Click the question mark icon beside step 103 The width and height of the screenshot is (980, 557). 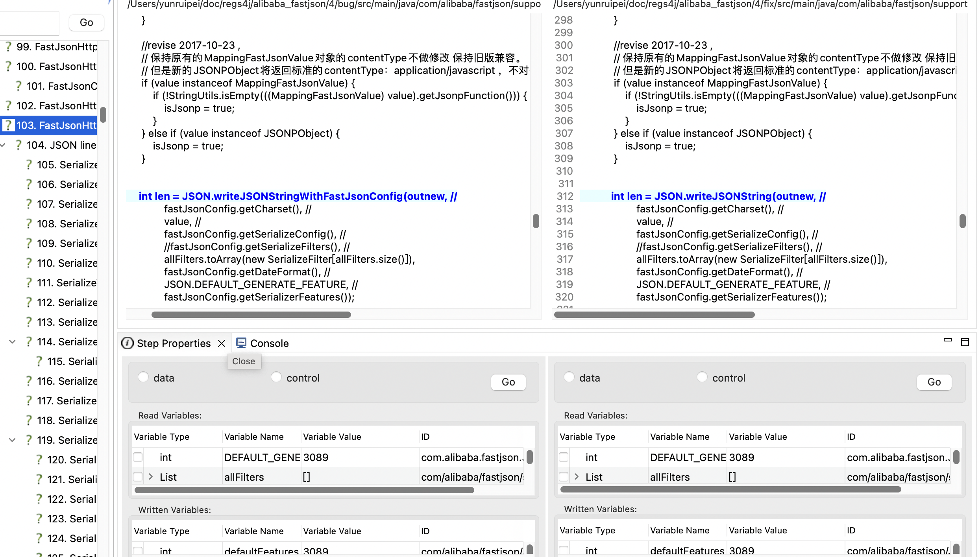[9, 125]
